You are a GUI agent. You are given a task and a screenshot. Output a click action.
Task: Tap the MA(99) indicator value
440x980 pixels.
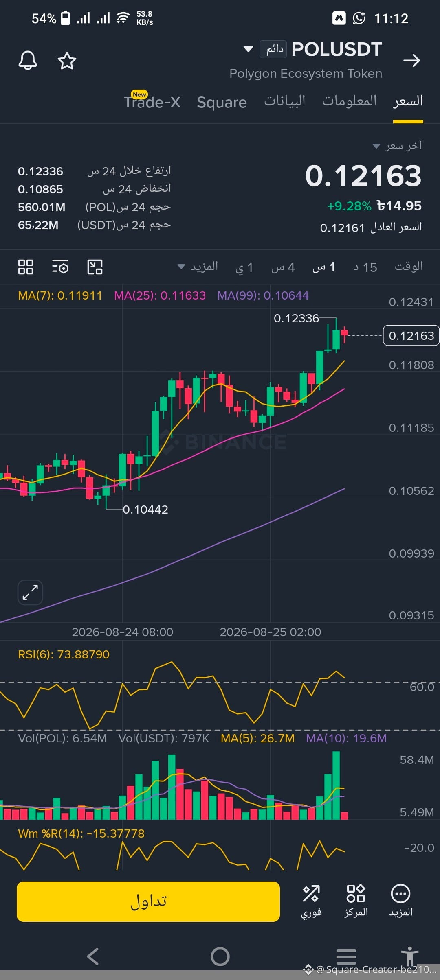pyautogui.click(x=263, y=295)
